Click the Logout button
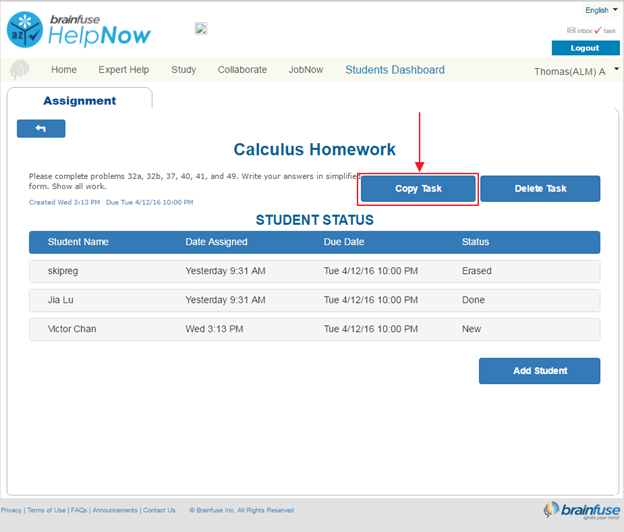 point(584,48)
